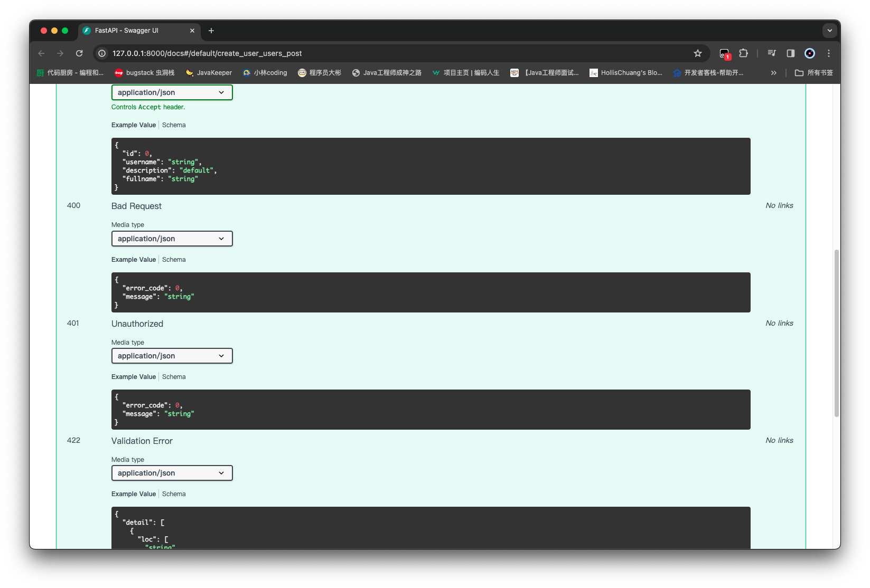
Task: Open the 400 Bad Request media type dropdown
Action: click(x=172, y=239)
